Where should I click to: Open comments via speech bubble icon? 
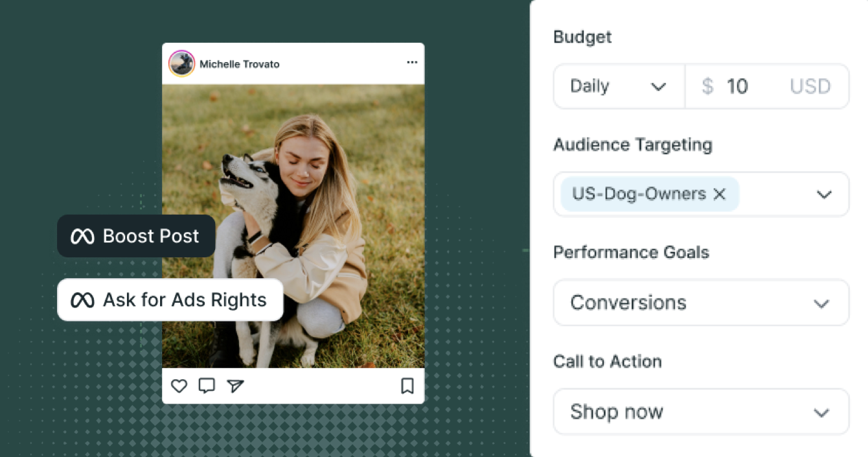[x=207, y=386]
